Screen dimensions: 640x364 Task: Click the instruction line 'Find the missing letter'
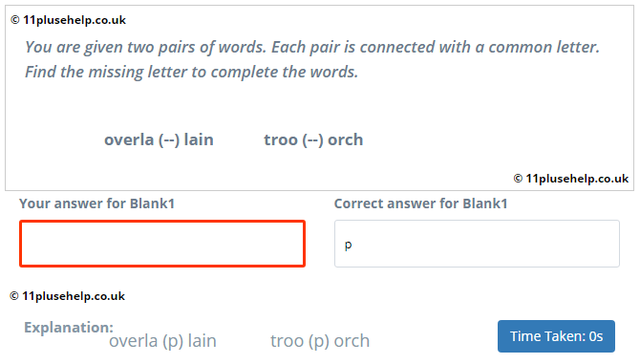[x=191, y=72]
